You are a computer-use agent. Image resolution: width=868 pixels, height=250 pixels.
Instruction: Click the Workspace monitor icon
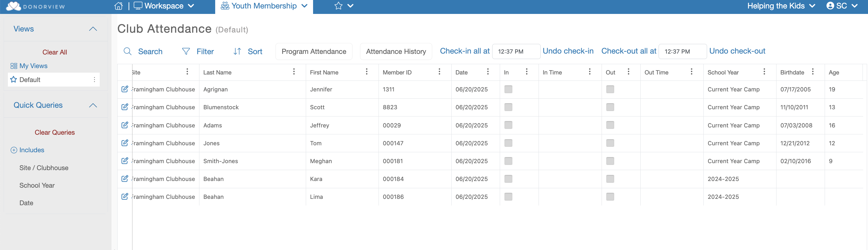pos(138,6)
